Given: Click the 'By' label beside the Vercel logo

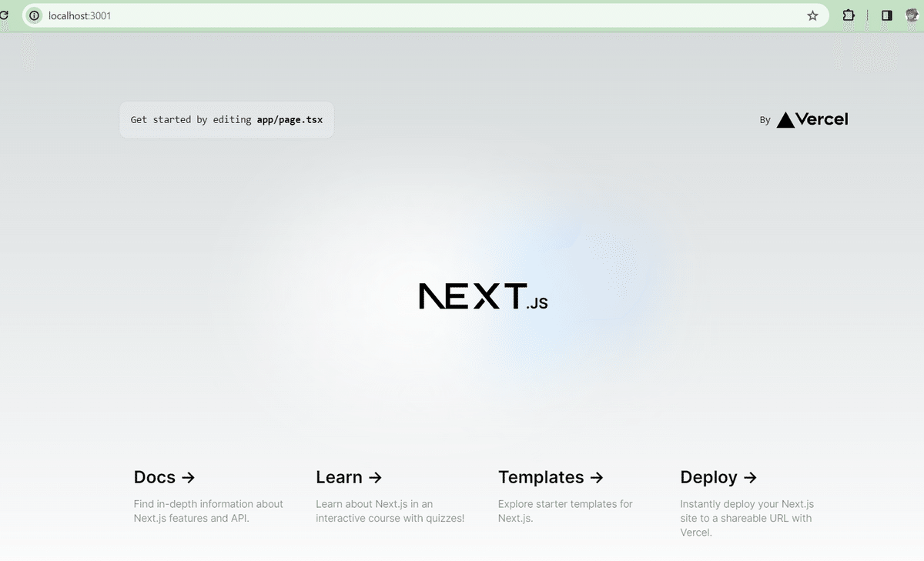Looking at the screenshot, I should (765, 120).
